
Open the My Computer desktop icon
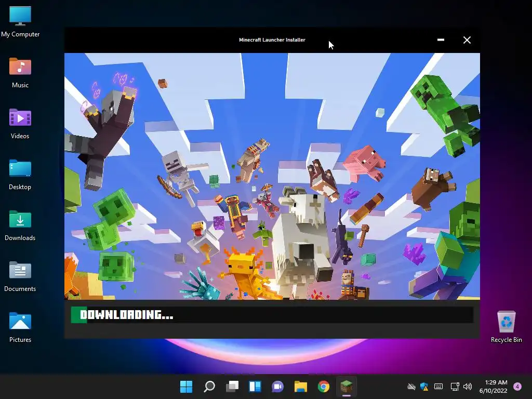pos(20,21)
